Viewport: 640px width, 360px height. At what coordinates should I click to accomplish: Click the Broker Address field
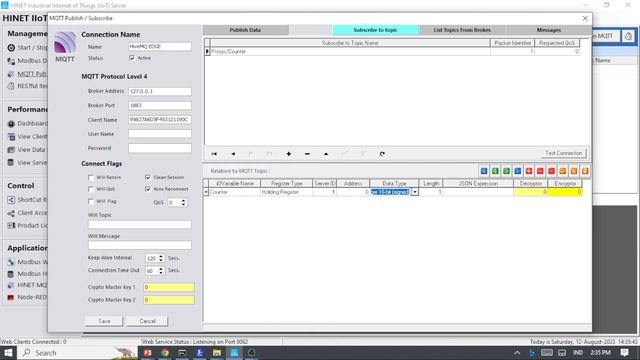[x=160, y=91]
